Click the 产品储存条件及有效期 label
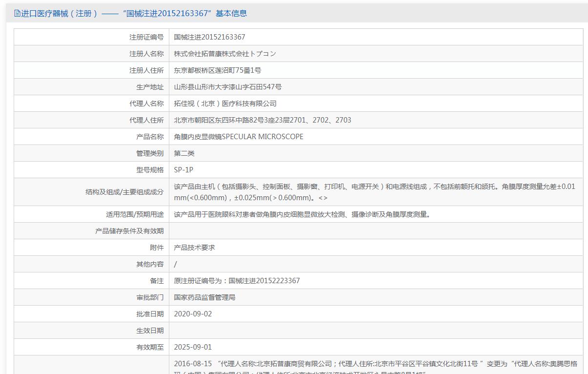588x374 pixels. (129, 231)
